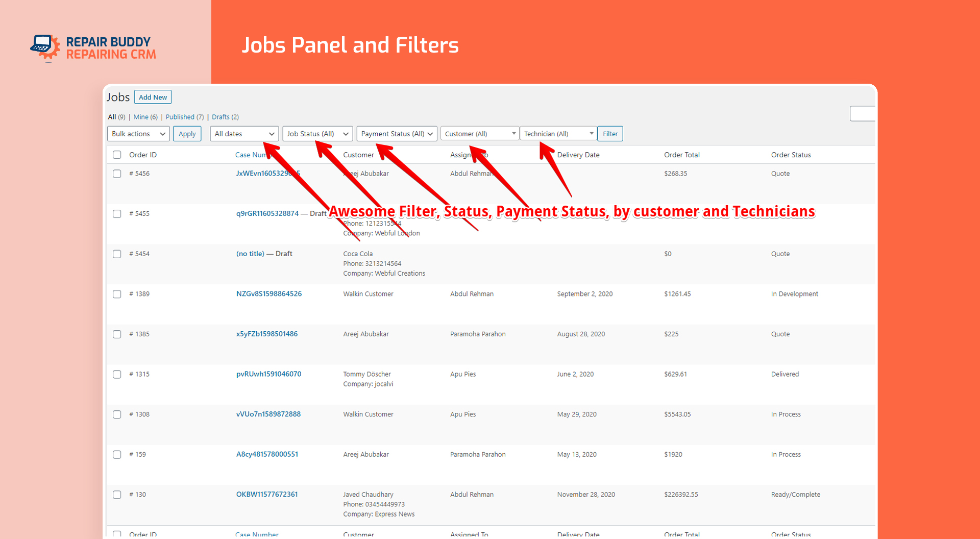The height and width of the screenshot is (539, 980).
Task: Check the box for order # 1315
Action: (x=117, y=374)
